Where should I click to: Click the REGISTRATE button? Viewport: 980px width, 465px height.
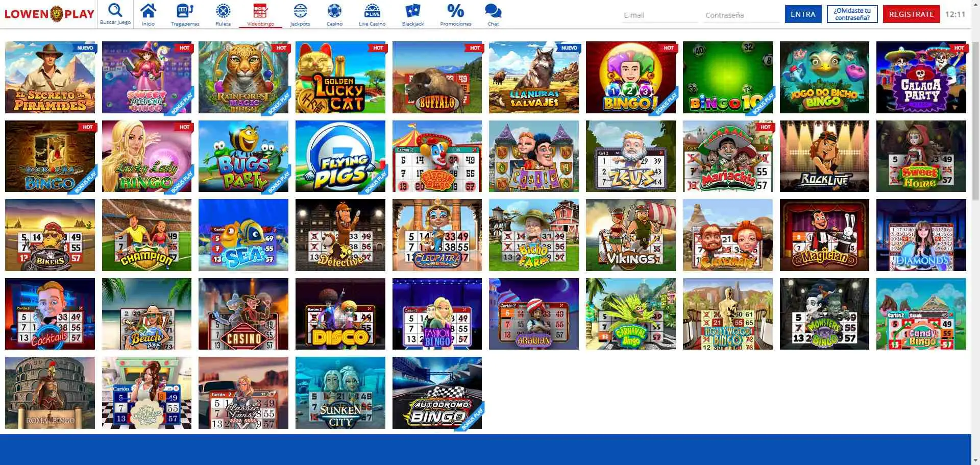(911, 14)
